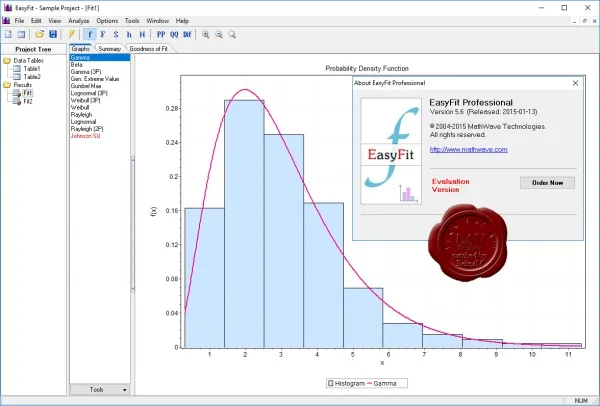Open the Tools dropdown below the distribution list
This screenshot has height=406, width=600.
pos(100,390)
